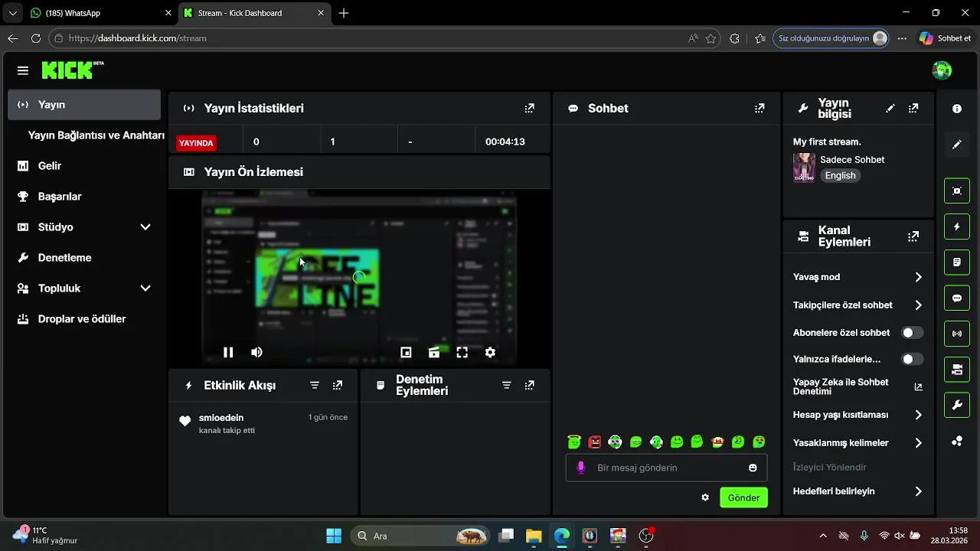
Task: Open Yapay Zeka ile Sohbet Denetimi external link
Action: (x=918, y=387)
